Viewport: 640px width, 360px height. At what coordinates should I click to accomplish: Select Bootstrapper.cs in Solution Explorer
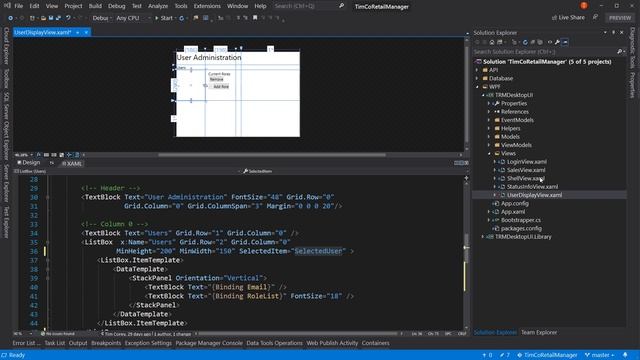(x=521, y=220)
